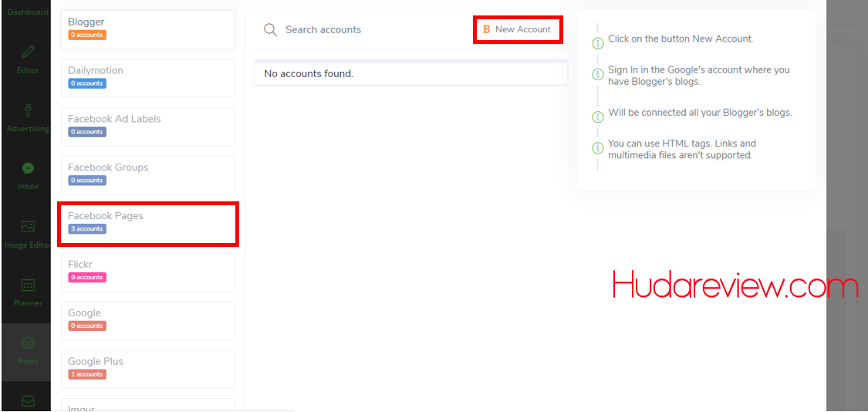This screenshot has width=868, height=412.
Task: Click the Blogger logo on New Account
Action: click(x=486, y=29)
